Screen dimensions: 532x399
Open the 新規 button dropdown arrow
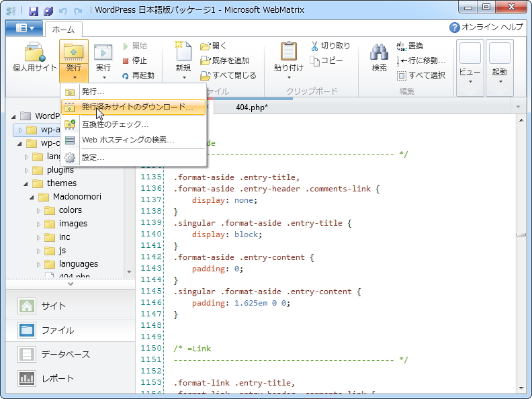pos(184,78)
